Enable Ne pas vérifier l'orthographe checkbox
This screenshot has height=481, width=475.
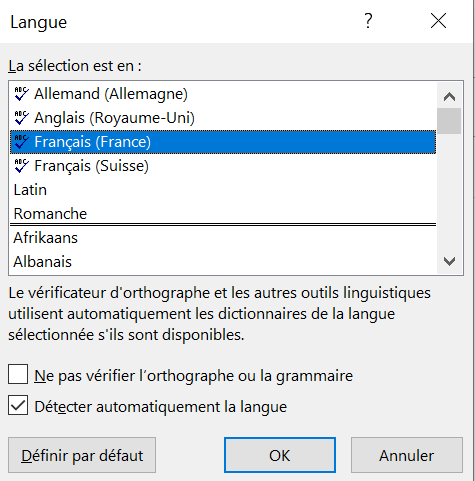coord(18,374)
